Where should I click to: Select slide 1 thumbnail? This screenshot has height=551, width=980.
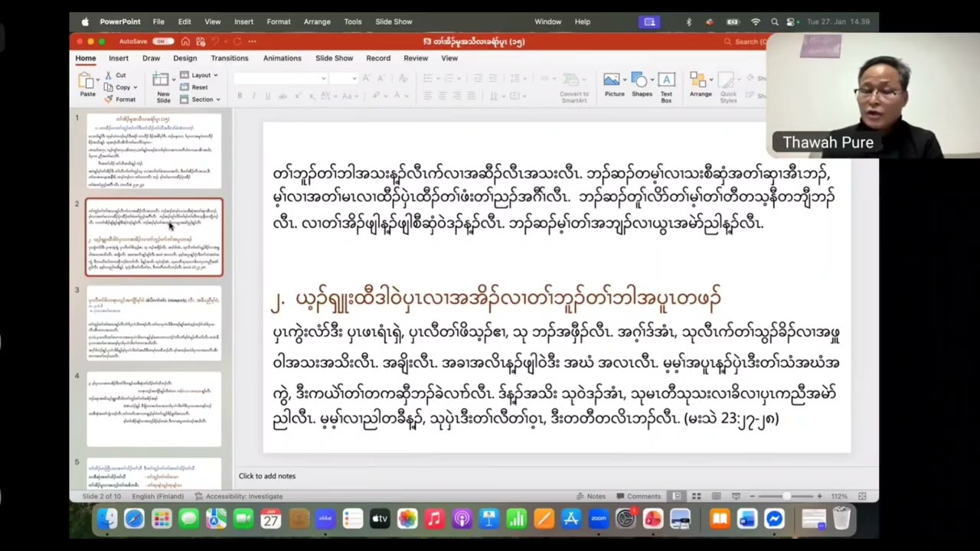[x=154, y=151]
